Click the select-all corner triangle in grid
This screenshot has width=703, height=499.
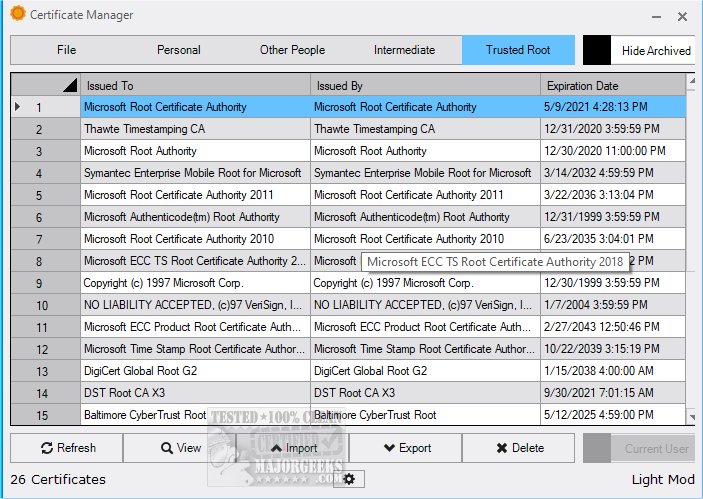click(x=69, y=85)
